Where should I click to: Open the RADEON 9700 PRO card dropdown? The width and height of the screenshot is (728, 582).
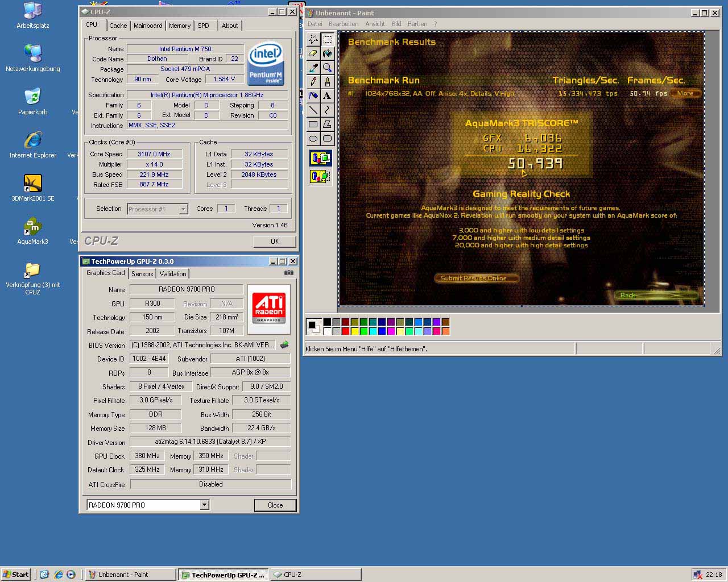click(x=205, y=505)
